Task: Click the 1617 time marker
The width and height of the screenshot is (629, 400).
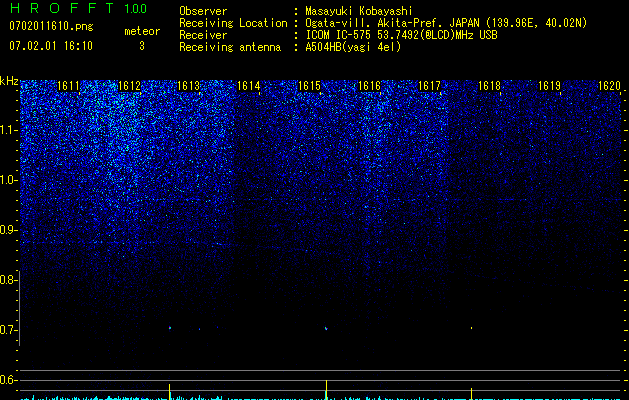Action: point(429,86)
